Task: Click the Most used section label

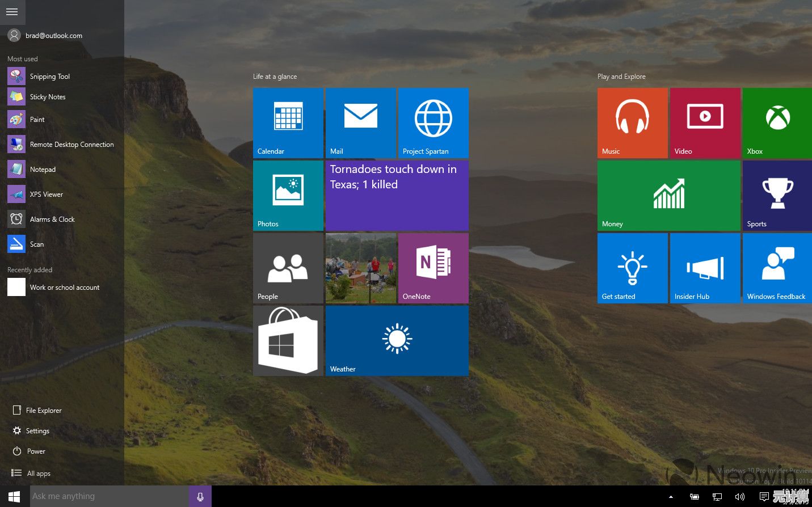Action: tap(23, 59)
